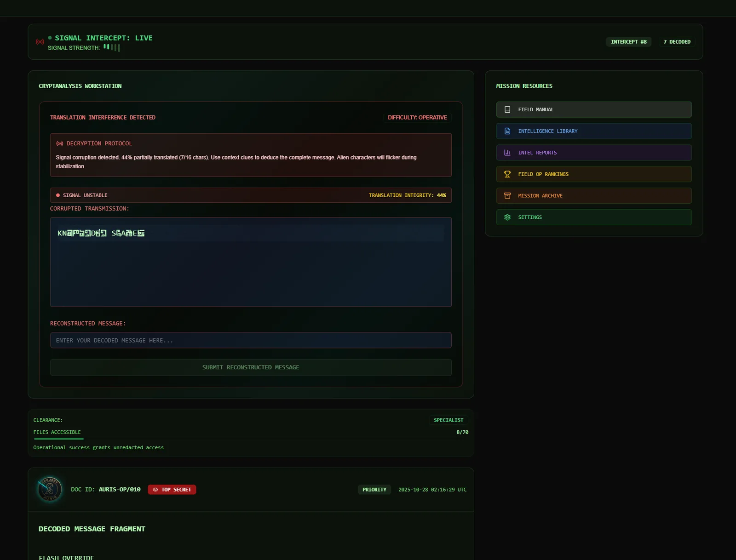Open the Field Manual resource

click(x=594, y=109)
